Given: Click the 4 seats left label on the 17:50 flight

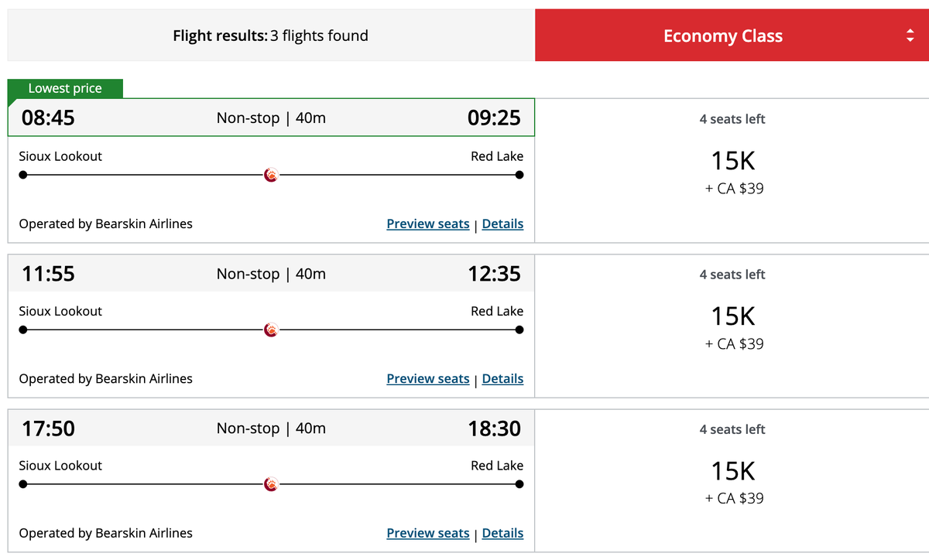Looking at the screenshot, I should pos(732,429).
